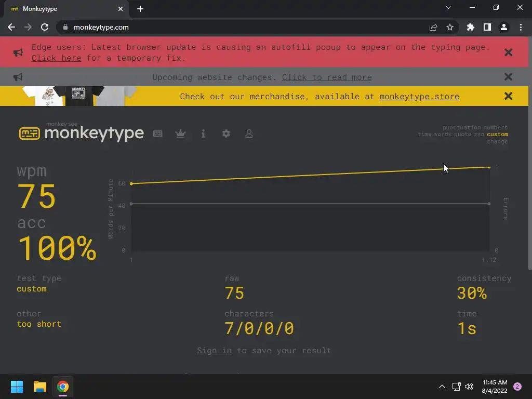Screen dimensions: 532x399
Task: Click the 'too short' other text
Action: point(39,324)
